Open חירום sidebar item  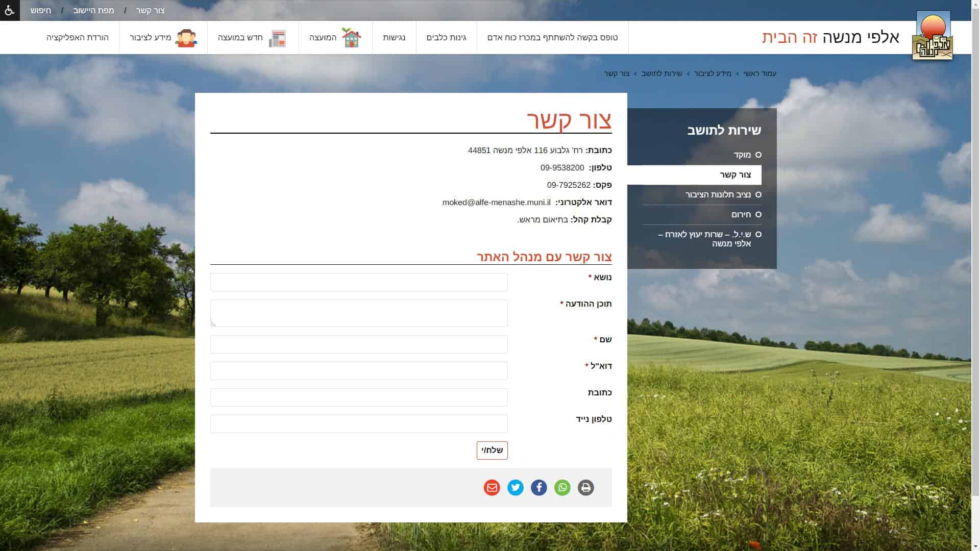[741, 215]
